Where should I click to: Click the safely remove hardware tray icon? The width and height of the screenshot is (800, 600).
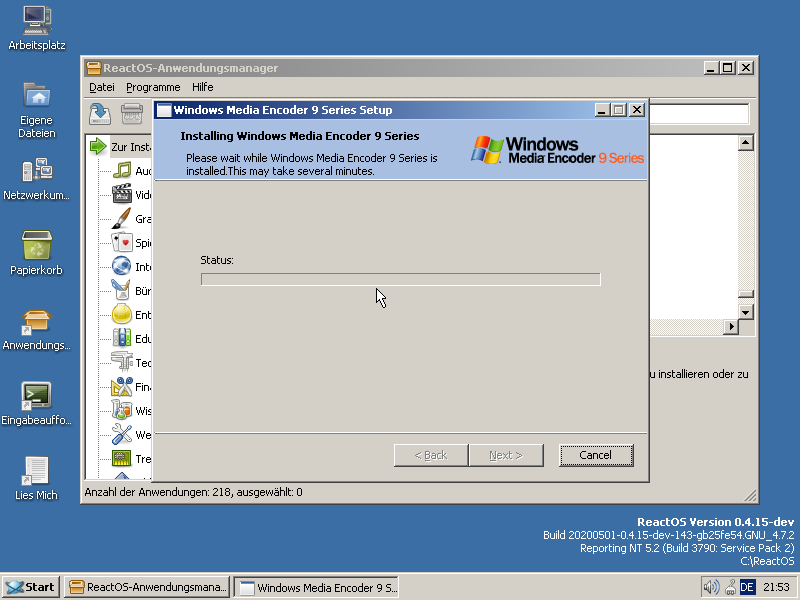730,587
